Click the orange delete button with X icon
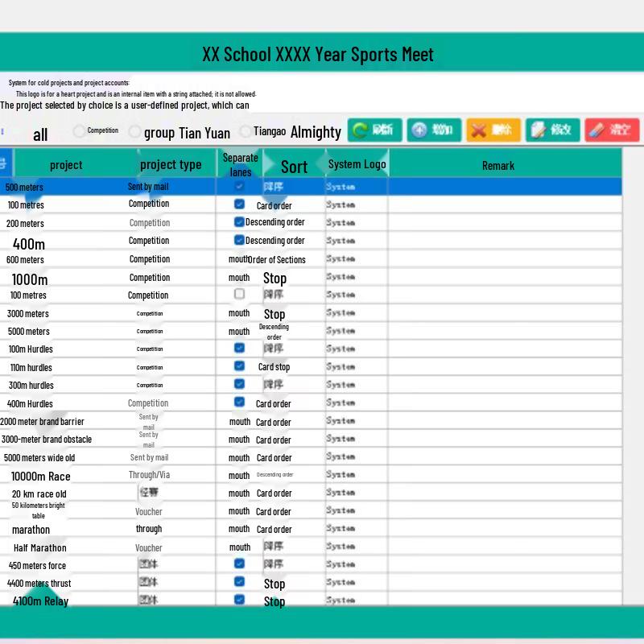This screenshot has width=644, height=644. pyautogui.click(x=493, y=130)
